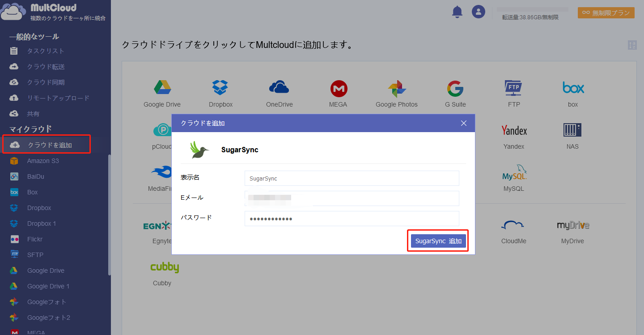Click the SugarSync hummingbird logo in dialog
The width and height of the screenshot is (644, 335).
199,150
